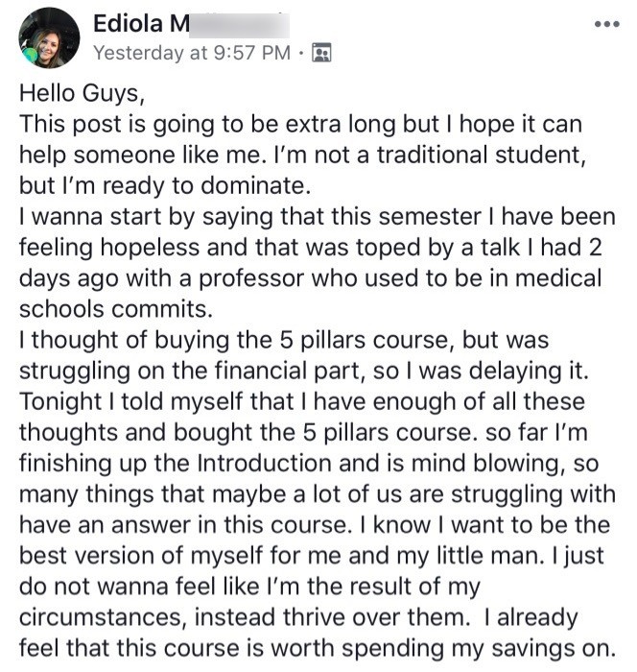
Task: Click the "Hello Guys," greeting line
Action: 75,96
